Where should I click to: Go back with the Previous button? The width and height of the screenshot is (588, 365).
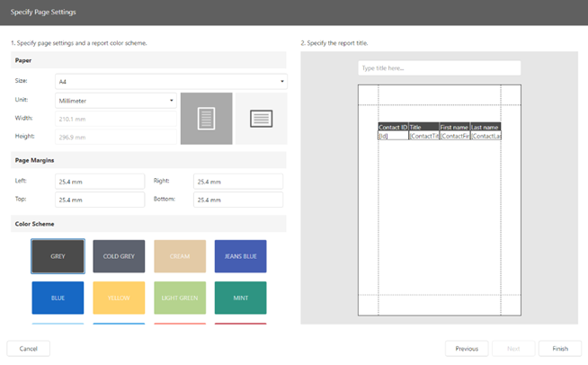[x=467, y=349]
